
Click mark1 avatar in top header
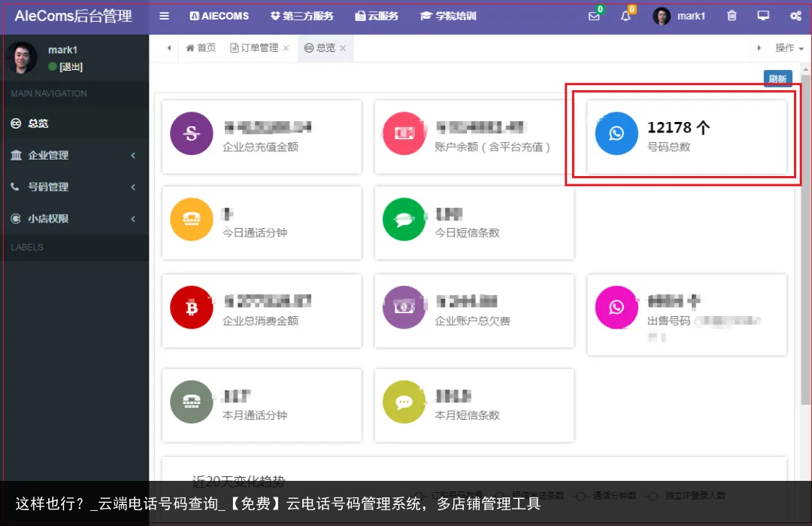click(662, 17)
